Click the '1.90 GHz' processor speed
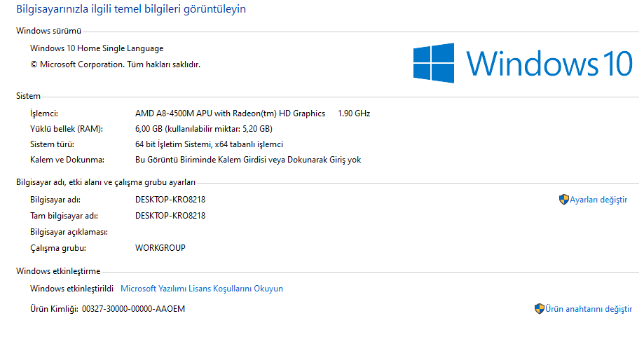Viewport: 644px width, 337px height. (354, 114)
